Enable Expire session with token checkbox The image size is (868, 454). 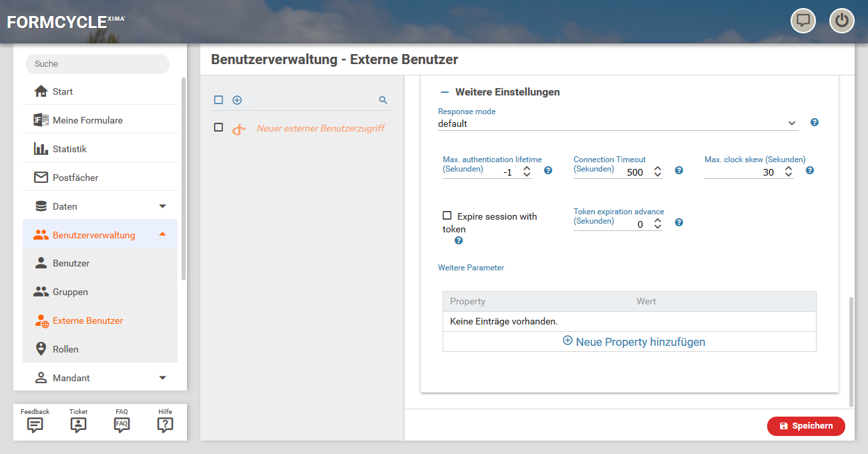pos(447,216)
